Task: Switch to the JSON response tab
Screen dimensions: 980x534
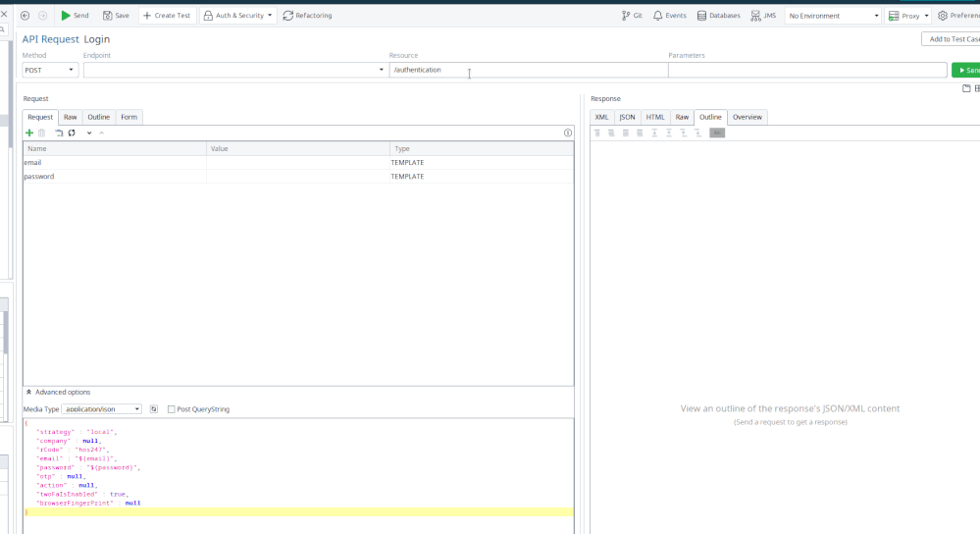Action: (x=627, y=117)
